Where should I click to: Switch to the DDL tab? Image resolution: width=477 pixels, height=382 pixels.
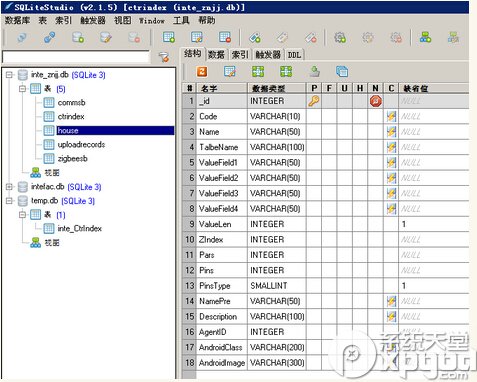pyautogui.click(x=294, y=55)
